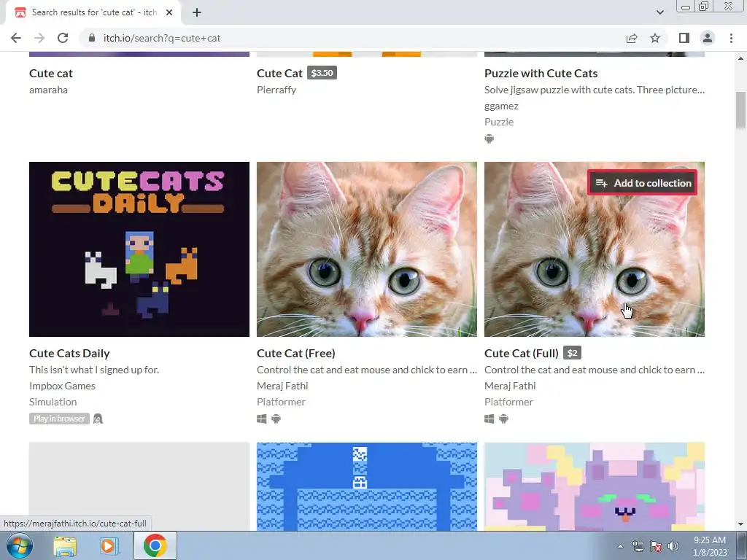Open 'Puzzle with Cute Cats' title link
Screen dimensions: 747x560
541,74
